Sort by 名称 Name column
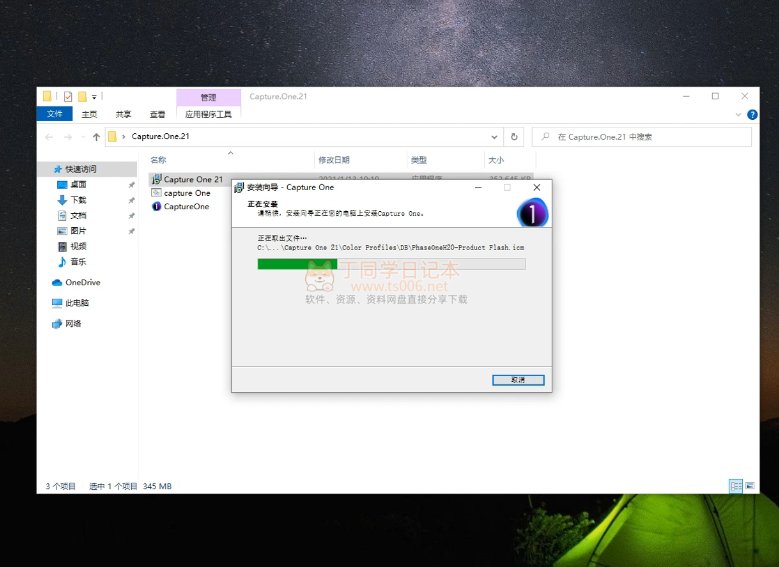 [158, 160]
